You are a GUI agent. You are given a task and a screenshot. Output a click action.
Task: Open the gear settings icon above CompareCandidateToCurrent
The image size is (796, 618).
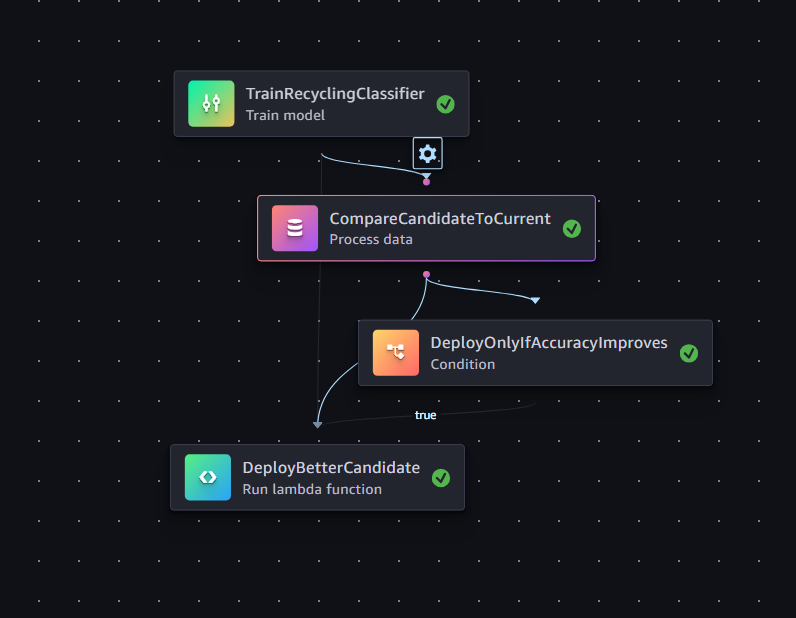tap(427, 153)
